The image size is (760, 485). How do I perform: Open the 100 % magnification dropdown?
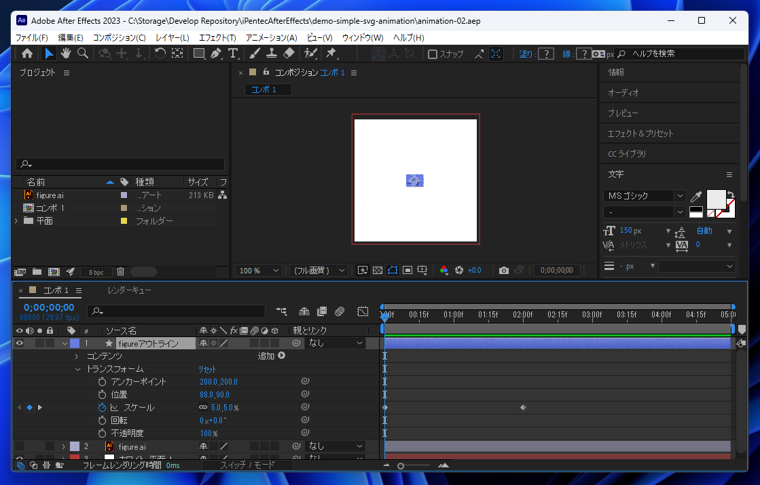[258, 270]
